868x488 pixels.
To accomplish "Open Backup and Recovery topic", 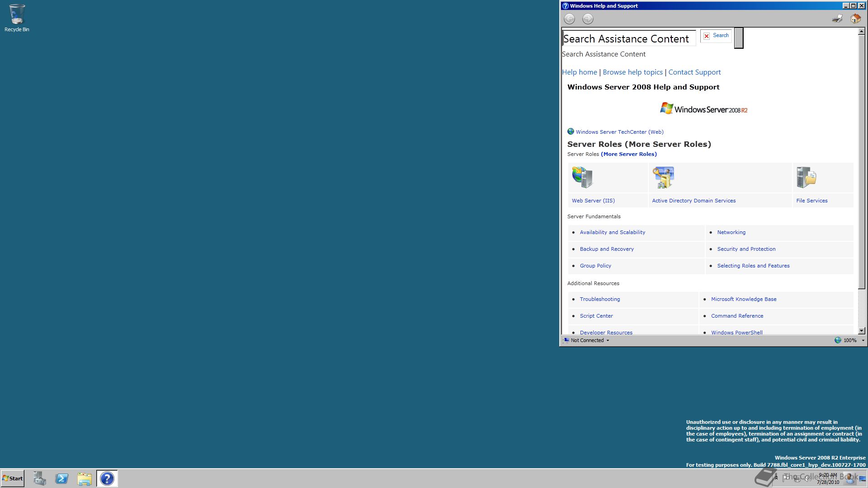I will click(x=607, y=249).
